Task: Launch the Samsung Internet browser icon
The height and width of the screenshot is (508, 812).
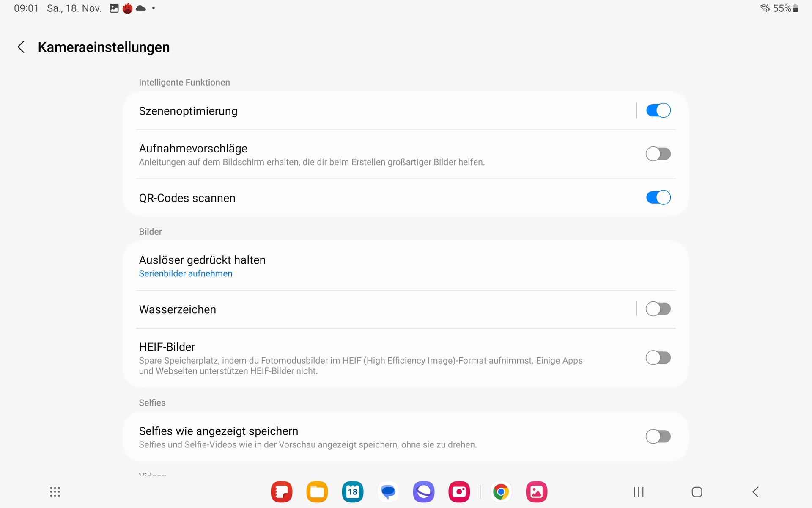Action: (424, 492)
